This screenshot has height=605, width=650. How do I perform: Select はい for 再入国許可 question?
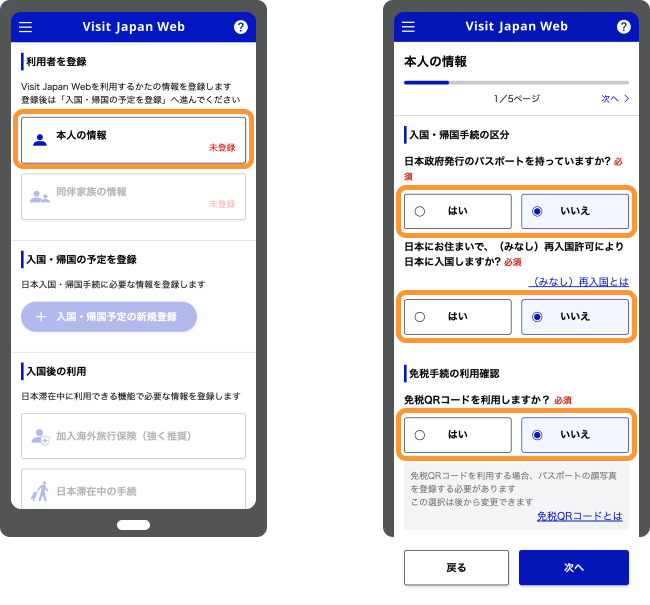[x=458, y=317]
